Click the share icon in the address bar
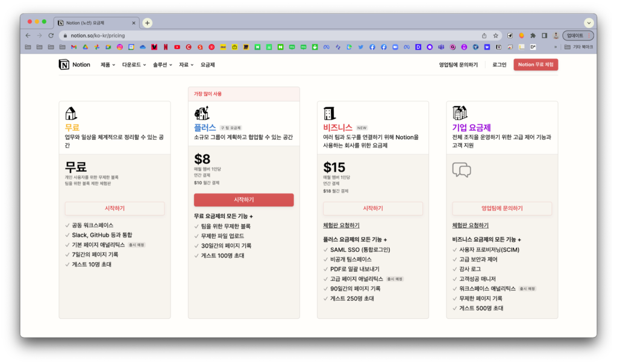 point(484,36)
